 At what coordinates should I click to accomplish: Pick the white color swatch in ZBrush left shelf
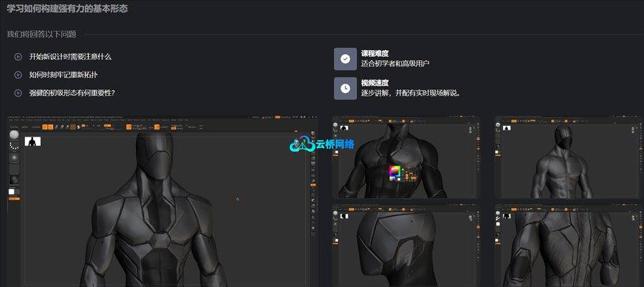(x=11, y=192)
